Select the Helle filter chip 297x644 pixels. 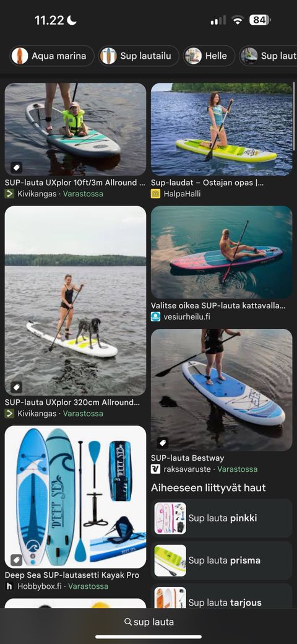[209, 56]
